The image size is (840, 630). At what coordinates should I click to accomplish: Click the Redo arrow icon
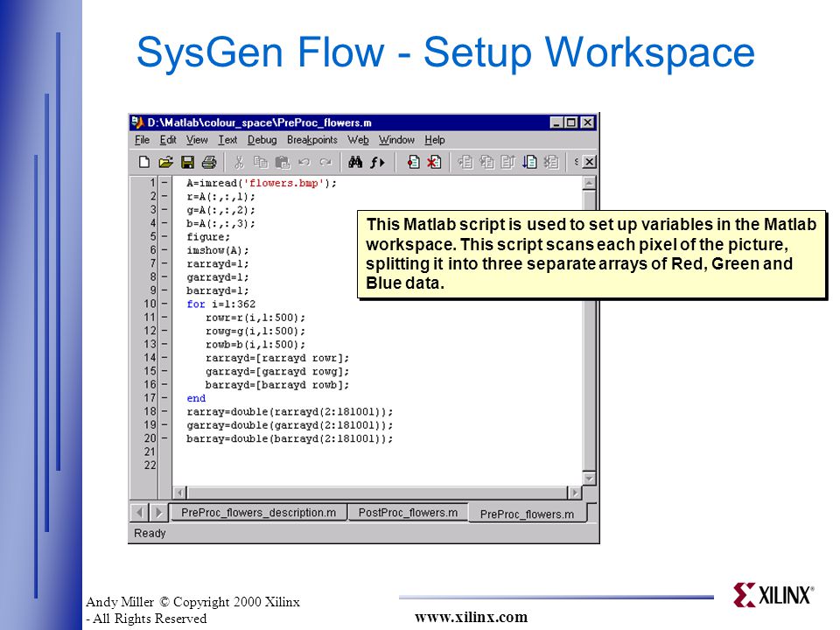click(325, 162)
